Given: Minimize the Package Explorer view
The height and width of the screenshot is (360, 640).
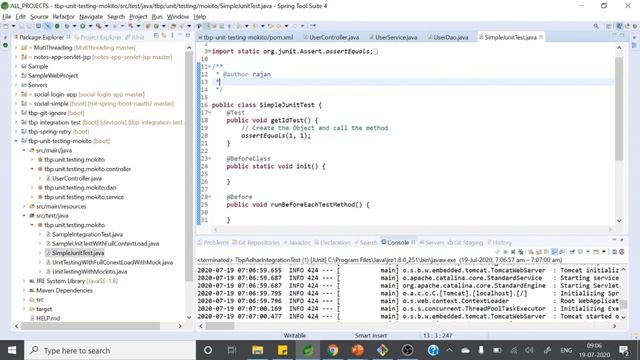Looking at the screenshot, I should [x=180, y=36].
